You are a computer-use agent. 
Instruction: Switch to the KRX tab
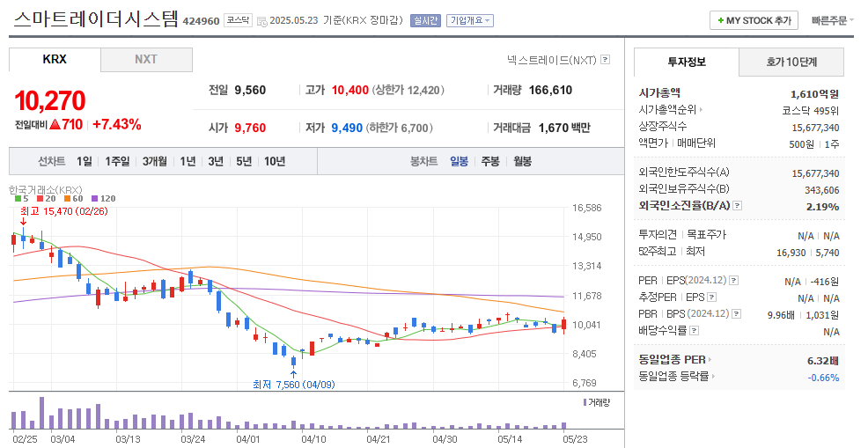55,59
